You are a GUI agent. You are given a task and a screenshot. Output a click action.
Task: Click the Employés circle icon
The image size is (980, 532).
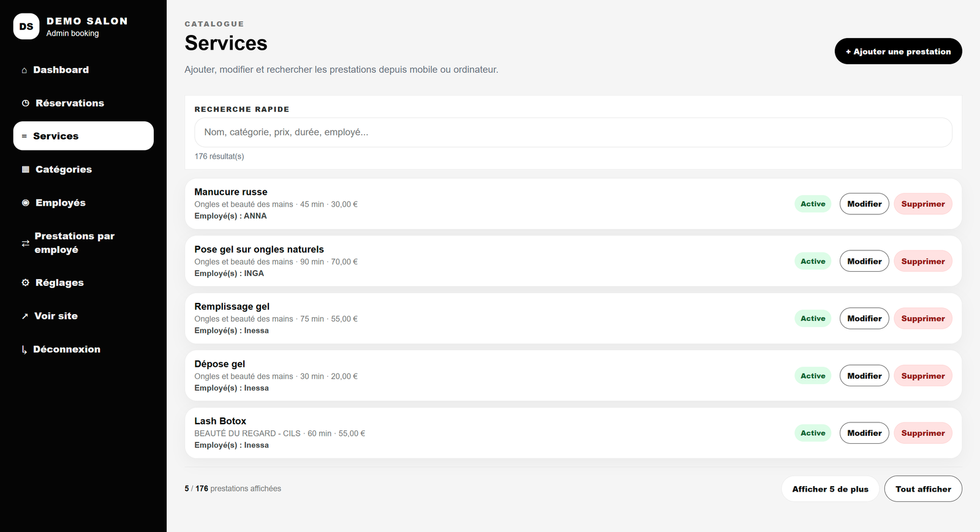[x=26, y=203]
